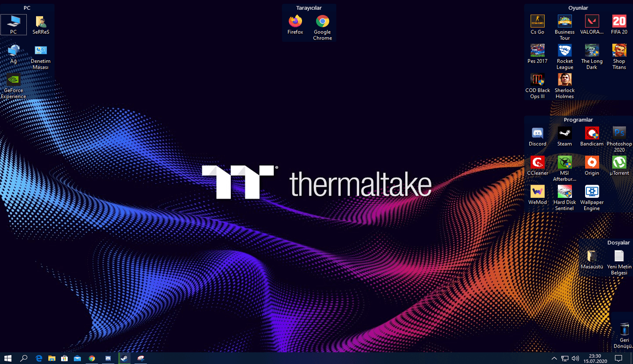Screen dimensions: 633x364
Task: Launch the Wallpaper Engine icon
Action: (592, 198)
